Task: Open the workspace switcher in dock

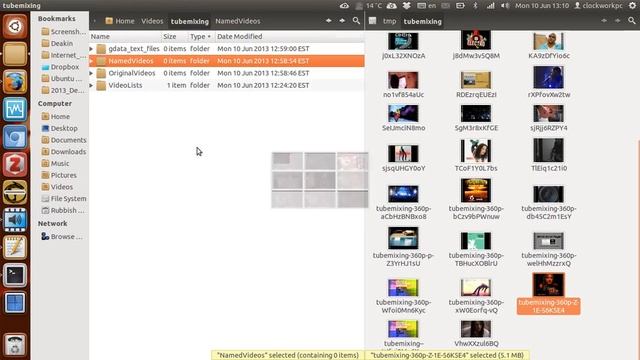Action: pyautogui.click(x=15, y=303)
